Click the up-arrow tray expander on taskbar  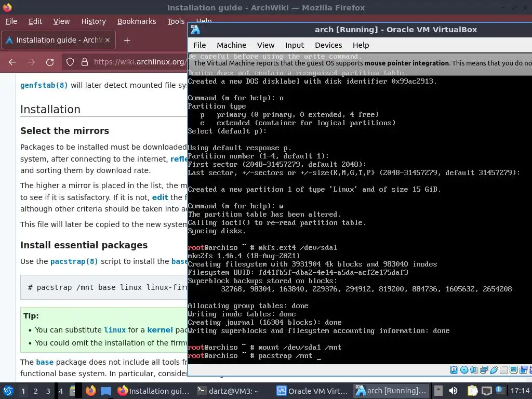pyautogui.click(x=438, y=391)
